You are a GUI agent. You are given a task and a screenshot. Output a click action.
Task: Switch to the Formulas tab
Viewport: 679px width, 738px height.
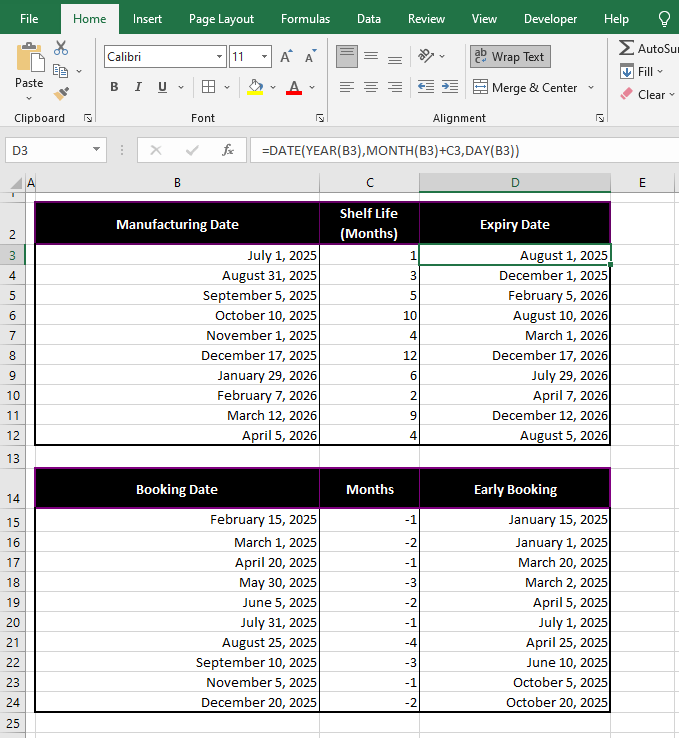click(305, 19)
